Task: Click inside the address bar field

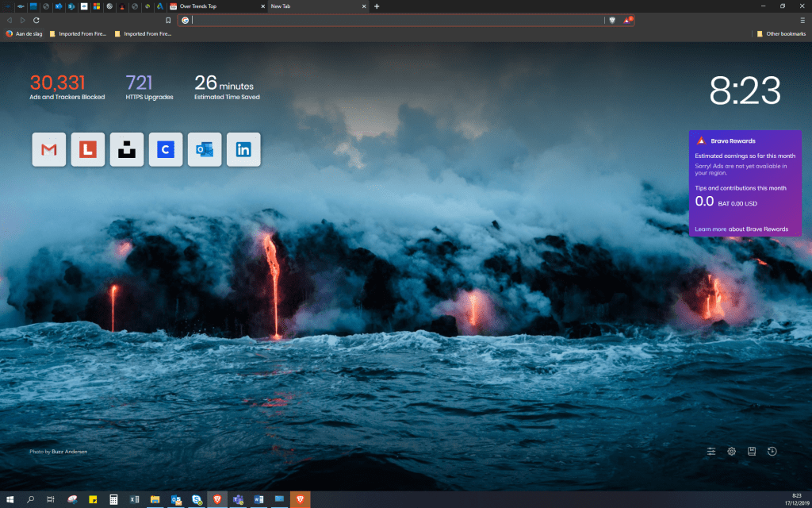Action: pos(396,20)
